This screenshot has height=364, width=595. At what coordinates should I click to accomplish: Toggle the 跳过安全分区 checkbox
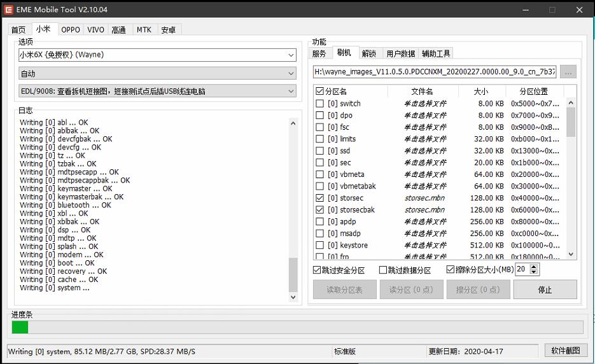click(x=317, y=270)
